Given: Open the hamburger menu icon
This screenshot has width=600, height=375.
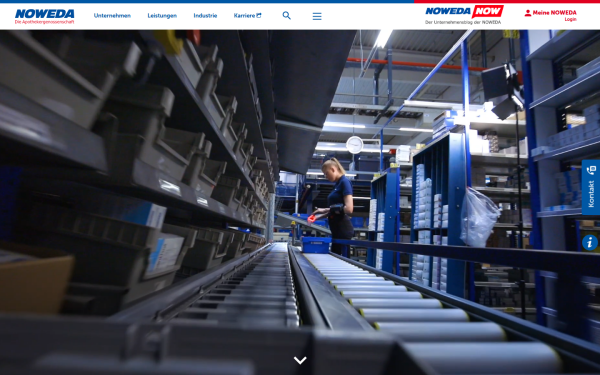Looking at the screenshot, I should pyautogui.click(x=317, y=16).
